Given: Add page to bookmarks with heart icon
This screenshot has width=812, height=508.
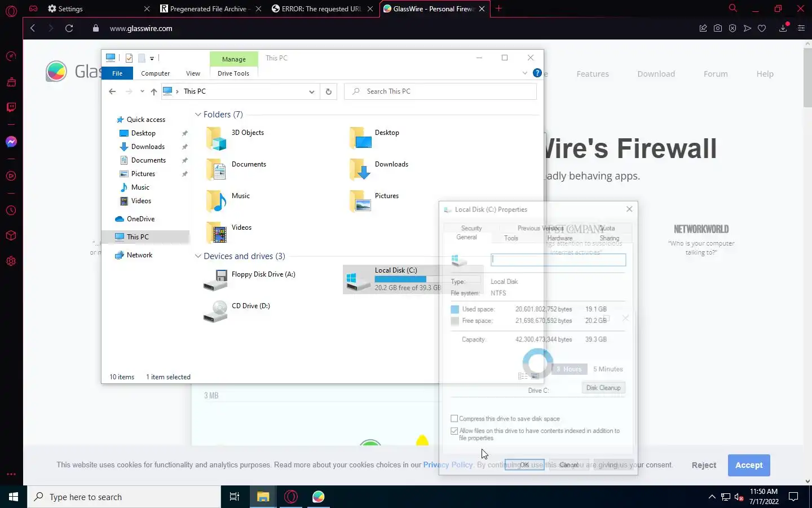Looking at the screenshot, I should (x=762, y=28).
